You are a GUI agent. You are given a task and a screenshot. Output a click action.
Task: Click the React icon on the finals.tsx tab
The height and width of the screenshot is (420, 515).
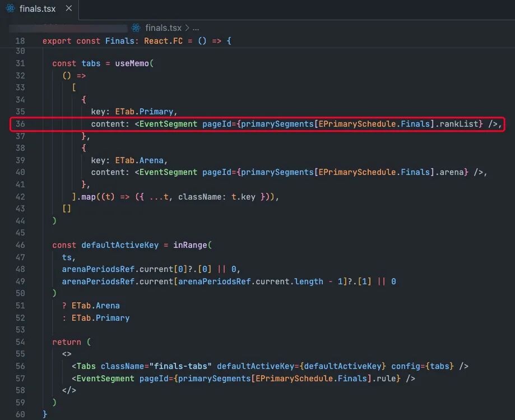click(x=11, y=8)
